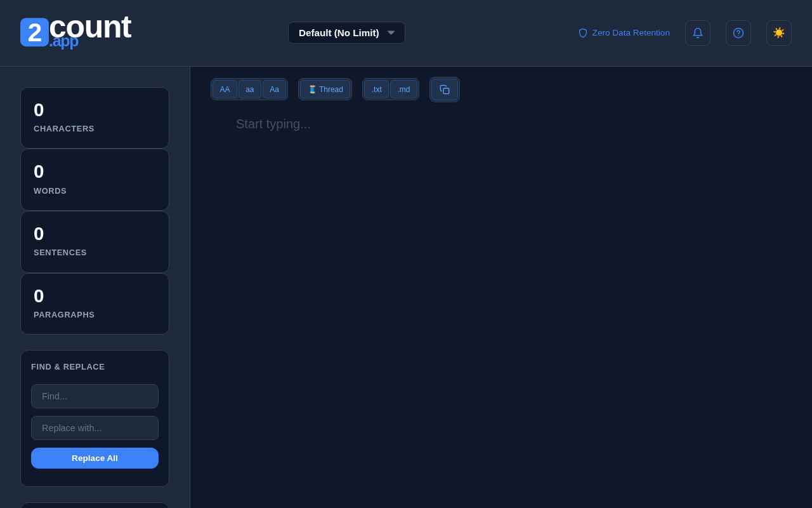Click the shield icon beside Zero Data Retention
This screenshot has width=812, height=508.
(x=583, y=33)
